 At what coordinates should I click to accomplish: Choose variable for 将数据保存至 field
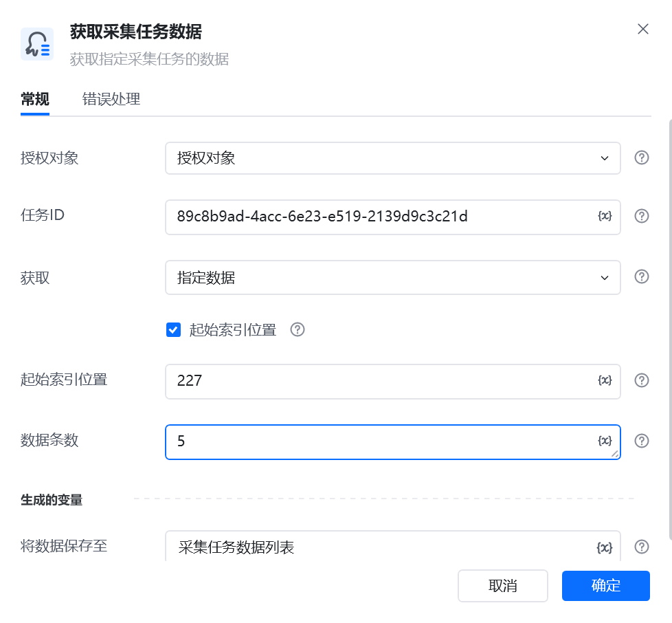[x=605, y=547]
